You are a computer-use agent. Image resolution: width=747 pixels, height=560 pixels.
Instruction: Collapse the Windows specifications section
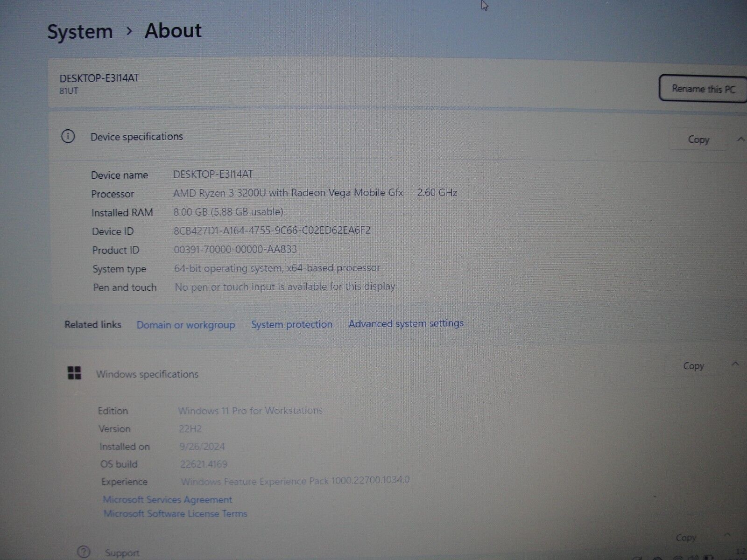(x=735, y=364)
